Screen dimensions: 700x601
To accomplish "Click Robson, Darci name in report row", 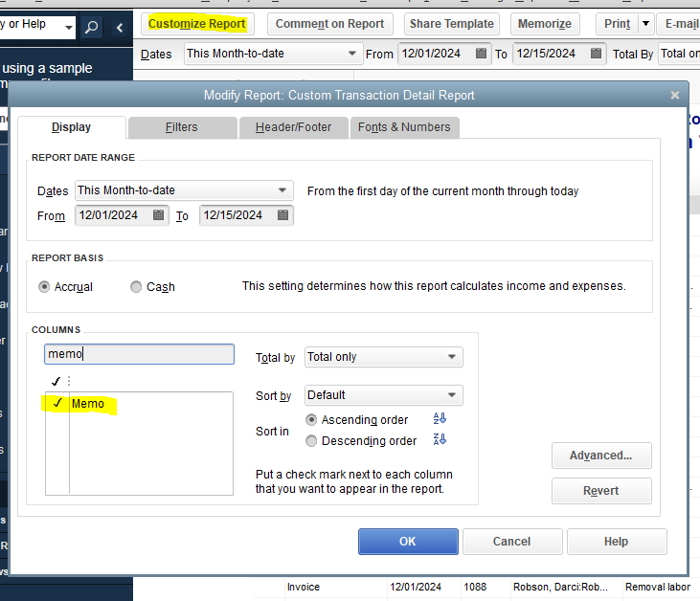I will [561, 588].
